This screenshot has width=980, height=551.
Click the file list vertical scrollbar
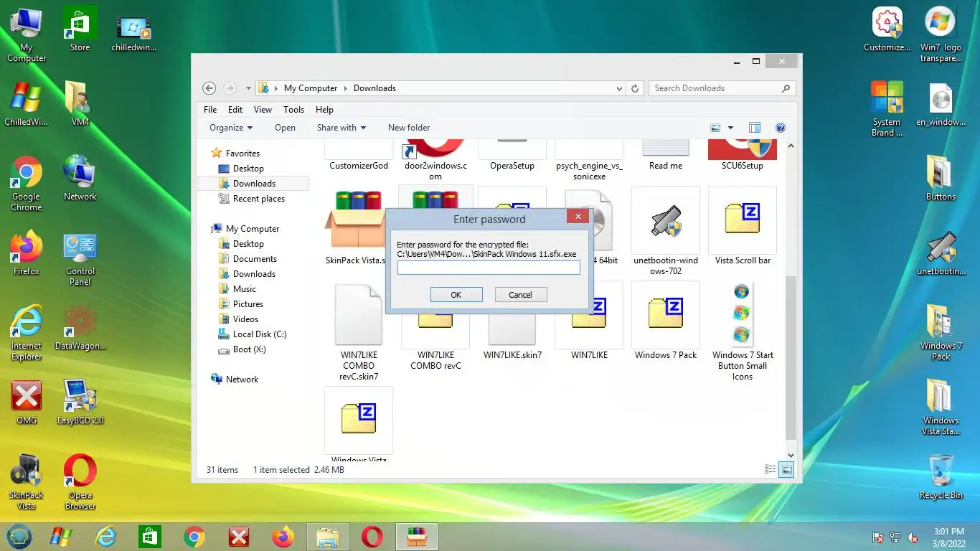(x=791, y=357)
